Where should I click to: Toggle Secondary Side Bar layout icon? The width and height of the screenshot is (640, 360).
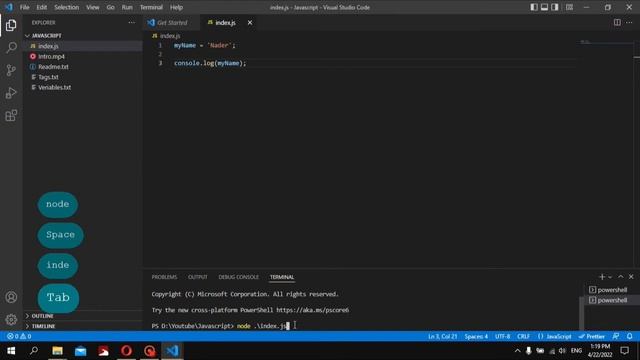coord(555,7)
